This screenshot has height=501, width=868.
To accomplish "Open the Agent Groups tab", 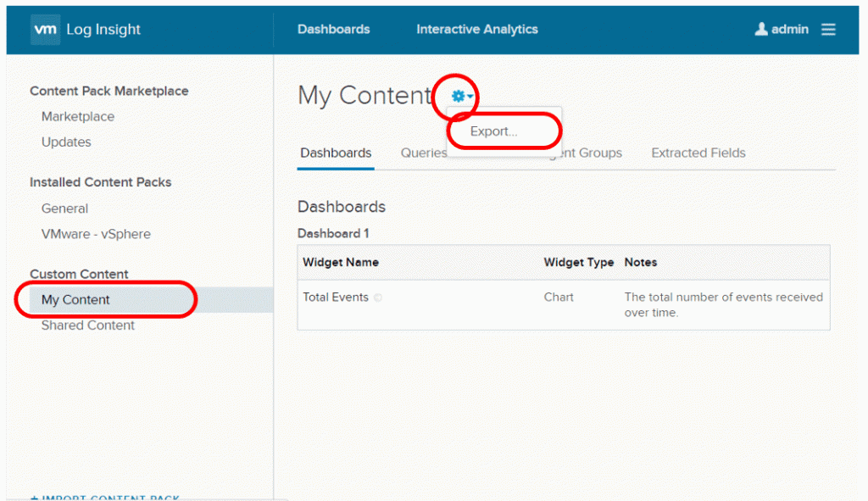I will [585, 153].
